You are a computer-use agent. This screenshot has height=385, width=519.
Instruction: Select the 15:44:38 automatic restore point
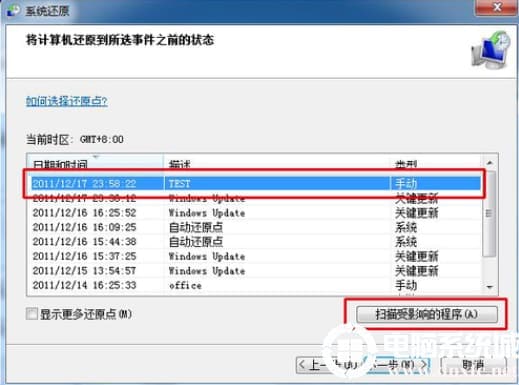[x=256, y=242]
